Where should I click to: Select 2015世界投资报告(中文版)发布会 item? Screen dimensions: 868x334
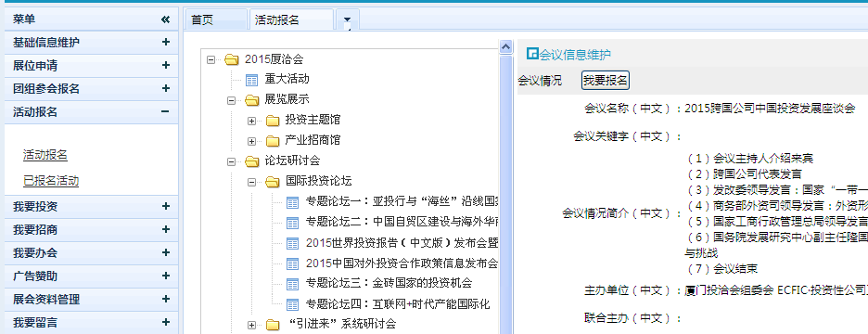tap(402, 242)
